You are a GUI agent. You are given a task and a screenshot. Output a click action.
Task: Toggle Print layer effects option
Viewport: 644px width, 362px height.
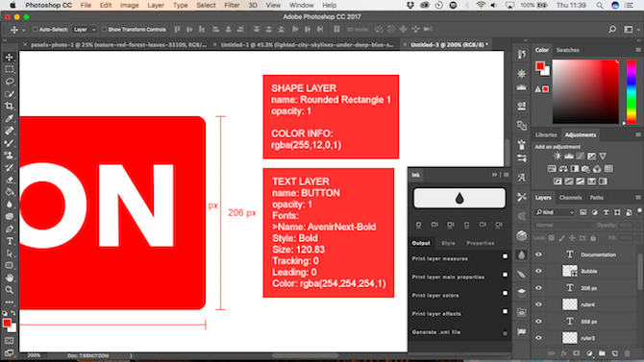coord(506,311)
